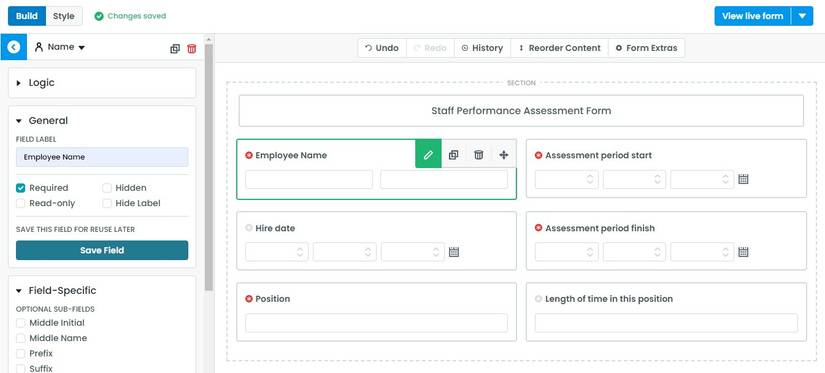Click the last name input of Employee Name
This screenshot has height=373, width=825.
click(x=444, y=179)
